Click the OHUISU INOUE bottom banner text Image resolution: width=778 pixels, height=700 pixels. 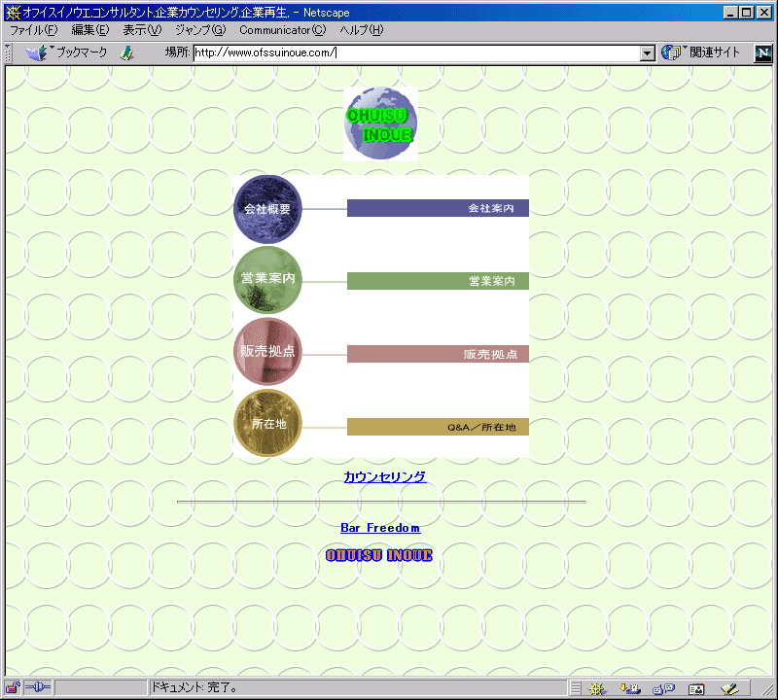pos(379,555)
